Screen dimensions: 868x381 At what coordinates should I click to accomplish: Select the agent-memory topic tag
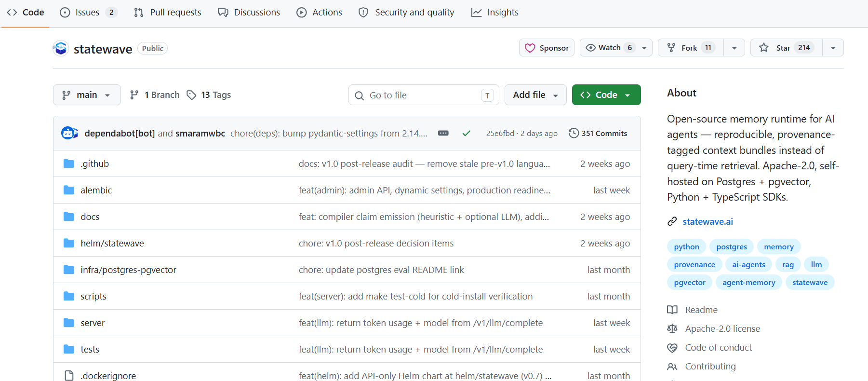point(749,283)
